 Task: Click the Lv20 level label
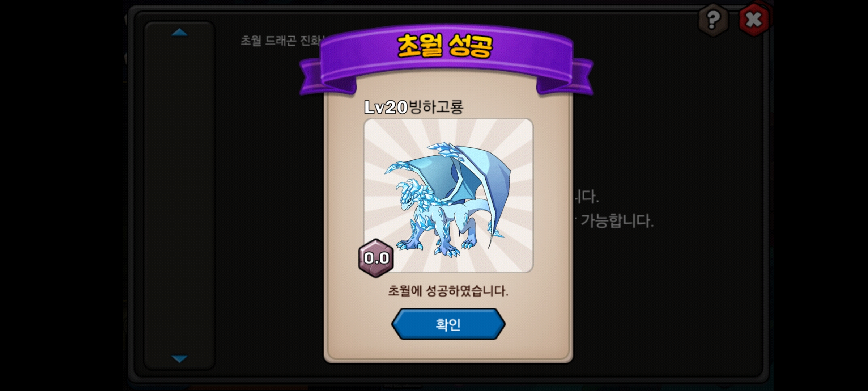point(386,107)
